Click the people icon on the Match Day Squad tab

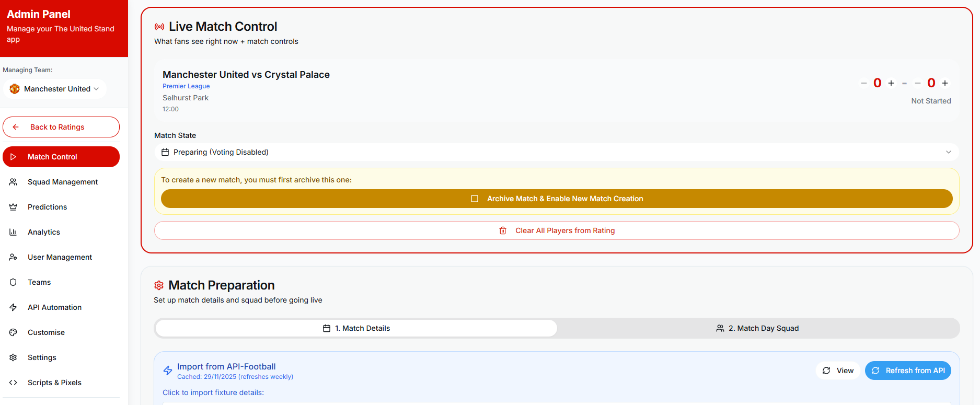(x=720, y=328)
